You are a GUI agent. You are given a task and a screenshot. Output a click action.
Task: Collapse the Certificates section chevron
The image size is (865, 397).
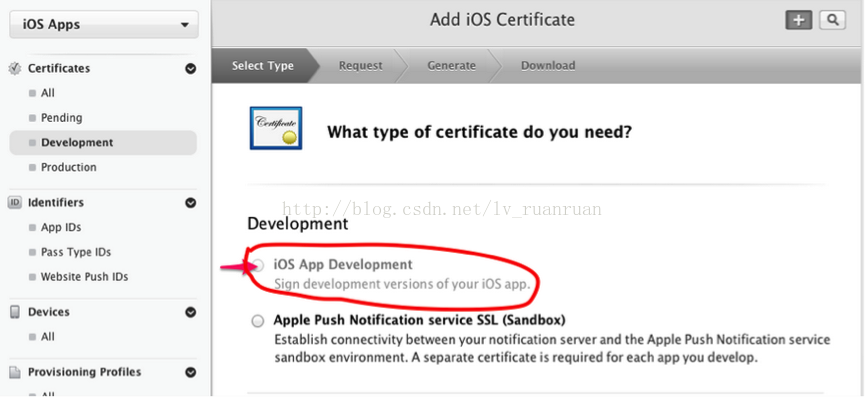click(190, 68)
